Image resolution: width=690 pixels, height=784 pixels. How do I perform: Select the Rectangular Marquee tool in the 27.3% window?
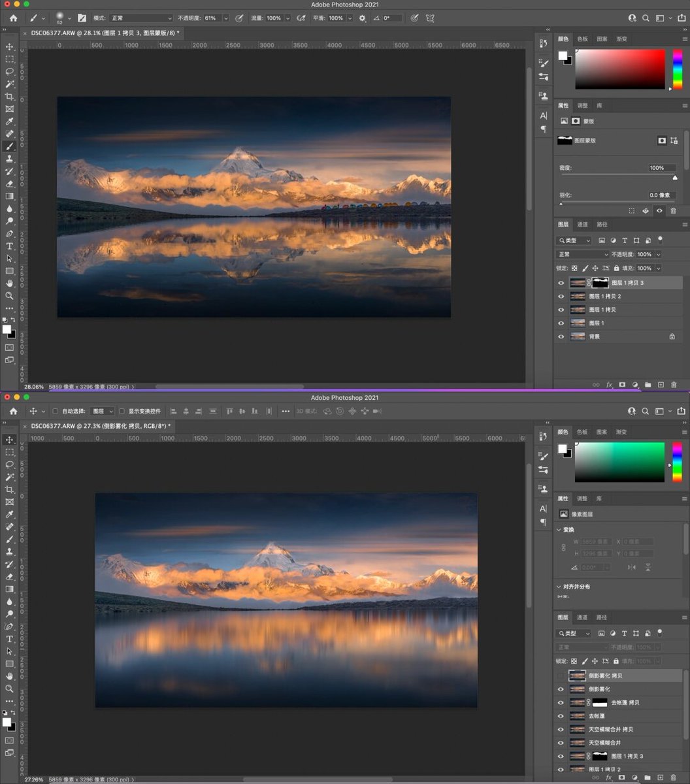[x=10, y=452]
